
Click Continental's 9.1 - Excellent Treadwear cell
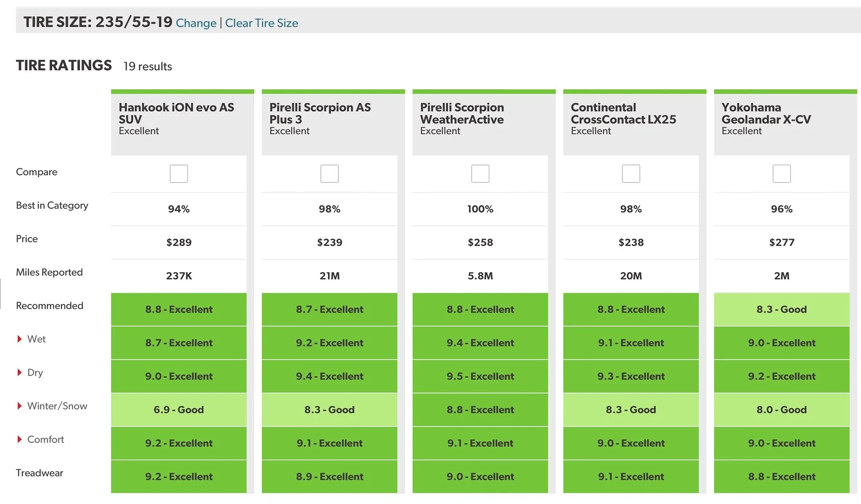(631, 476)
